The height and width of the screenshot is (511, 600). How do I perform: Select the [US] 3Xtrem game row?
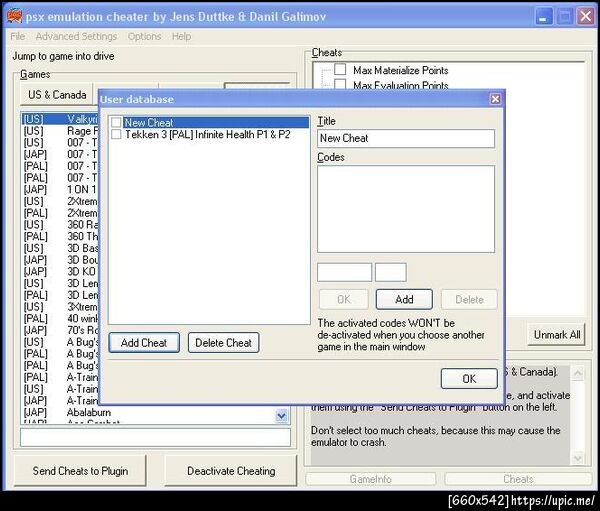60,307
